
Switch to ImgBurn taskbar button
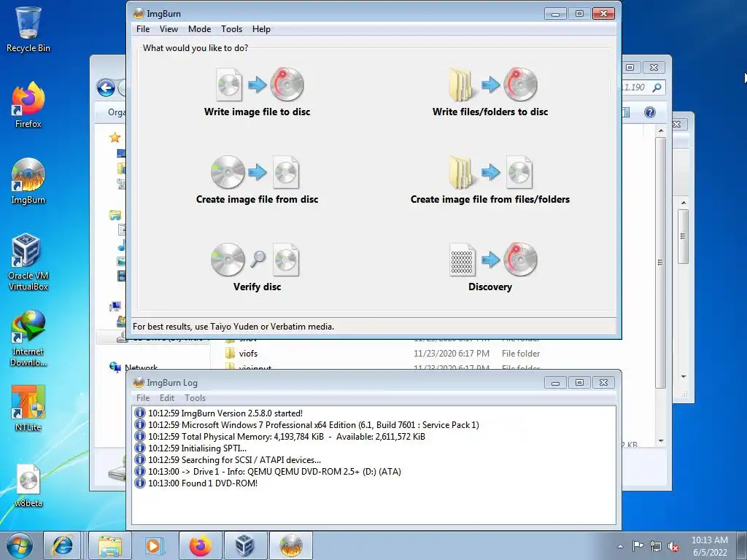pyautogui.click(x=290, y=545)
